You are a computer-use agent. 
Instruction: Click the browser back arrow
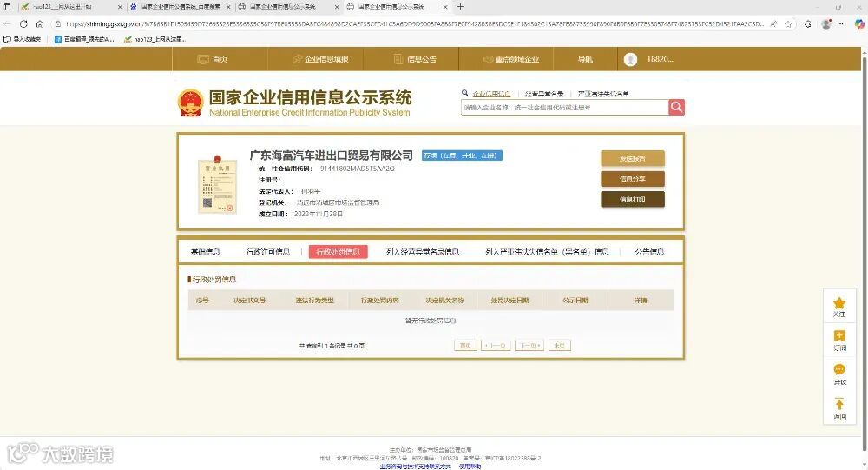pyautogui.click(x=7, y=23)
